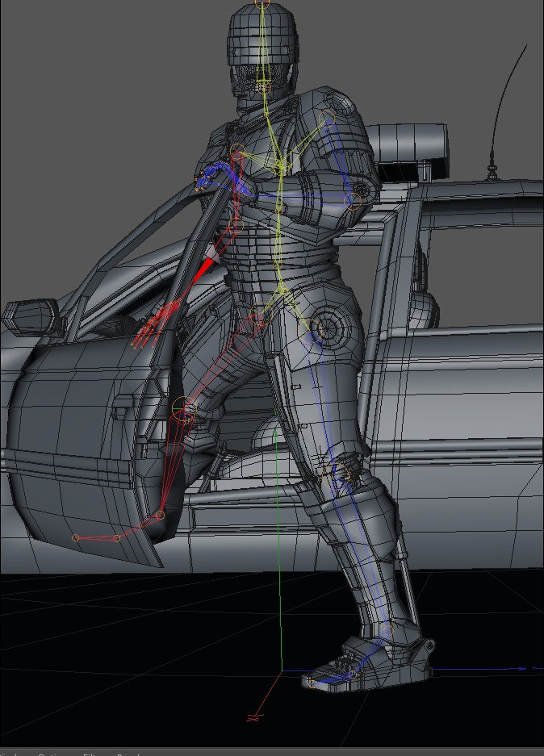Select the red toe-tip joint at the foot chain end
This screenshot has width=544, height=756.
(75, 538)
